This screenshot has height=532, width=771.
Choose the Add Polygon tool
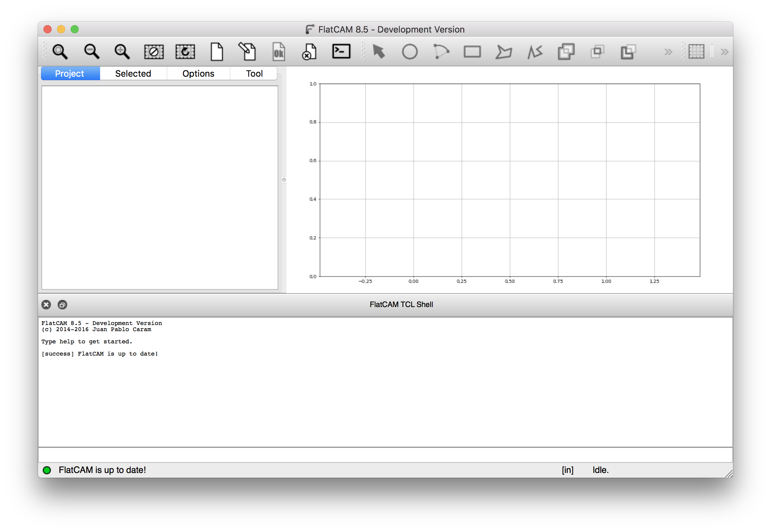coord(504,52)
